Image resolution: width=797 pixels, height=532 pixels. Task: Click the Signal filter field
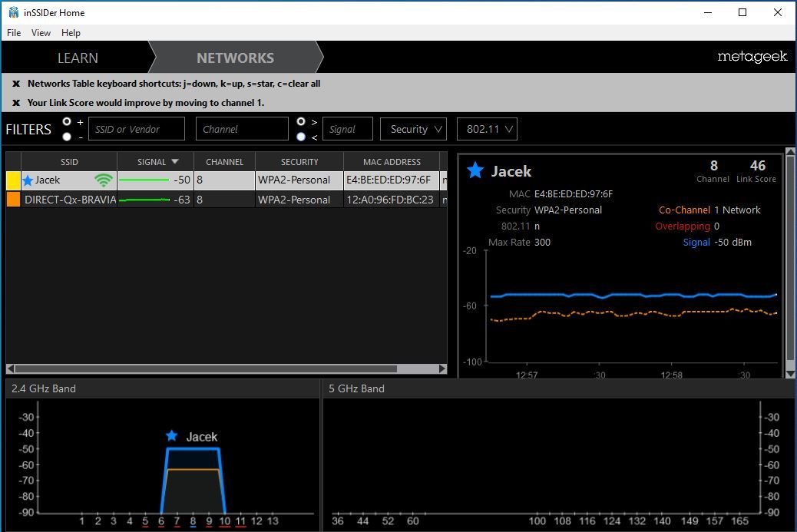(348, 129)
